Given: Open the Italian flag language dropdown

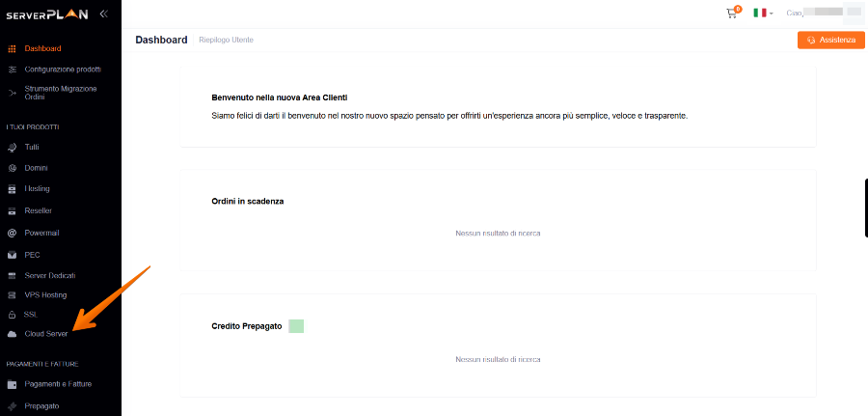Looking at the screenshot, I should tap(763, 13).
